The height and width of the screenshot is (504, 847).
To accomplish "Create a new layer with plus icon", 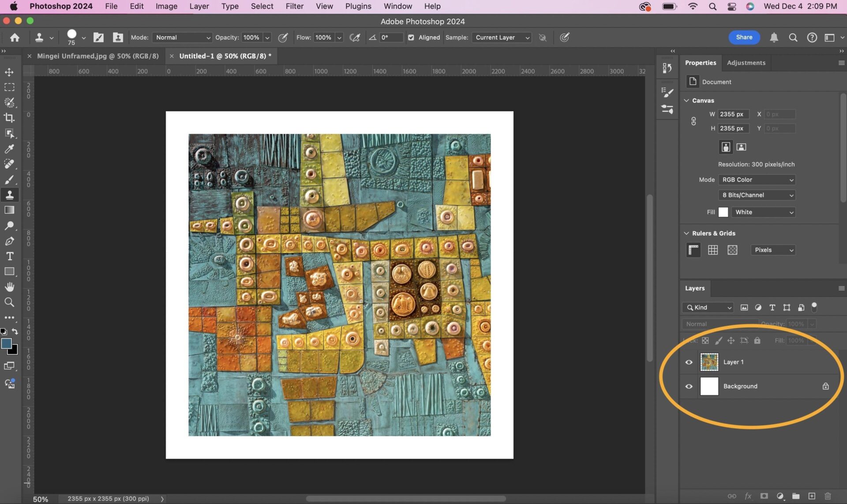I will click(812, 496).
